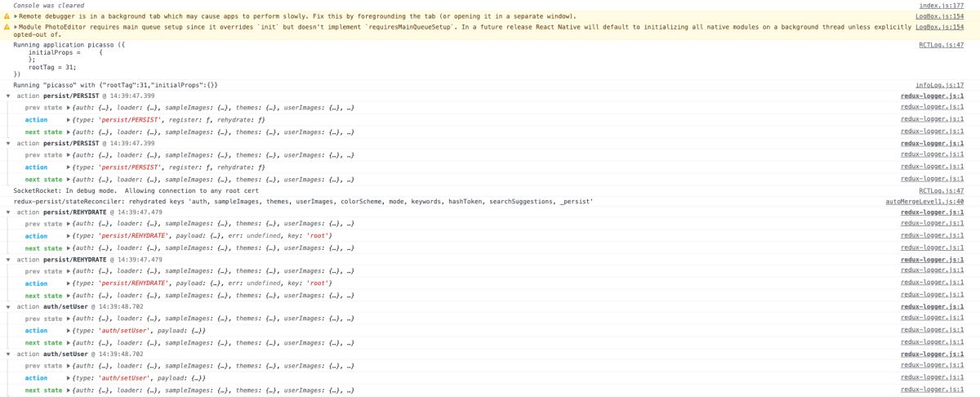Expand next state object in first persist/PERSIST group

point(69,132)
